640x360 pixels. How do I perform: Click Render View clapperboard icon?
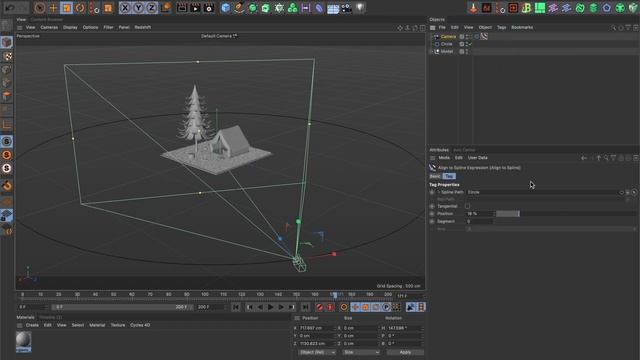182,8
